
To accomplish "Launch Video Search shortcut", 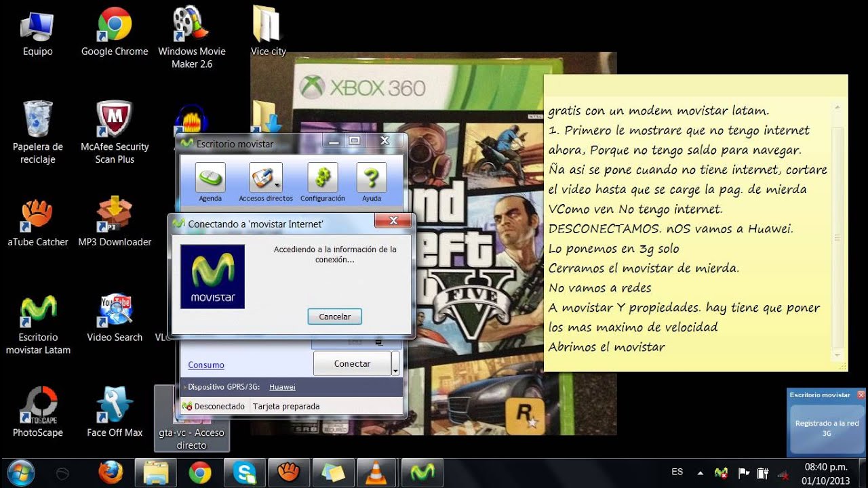I will pos(115,319).
